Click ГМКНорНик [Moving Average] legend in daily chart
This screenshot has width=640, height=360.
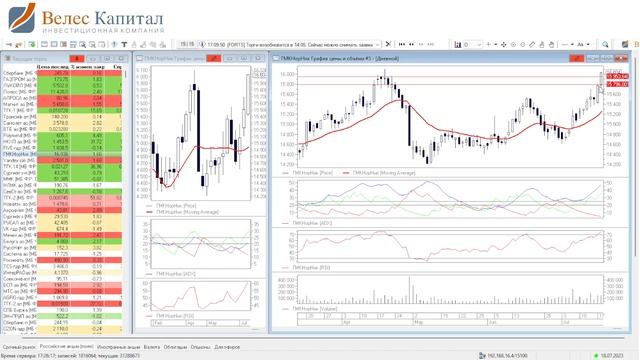pos(380,173)
